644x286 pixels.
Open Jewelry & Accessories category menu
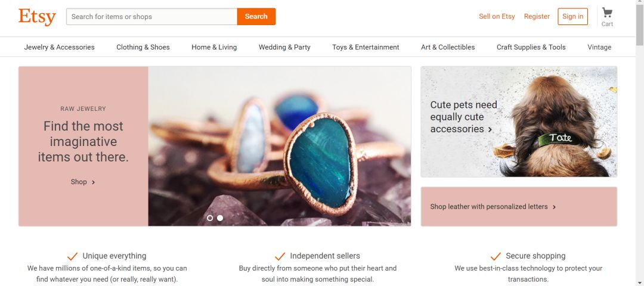click(x=59, y=47)
